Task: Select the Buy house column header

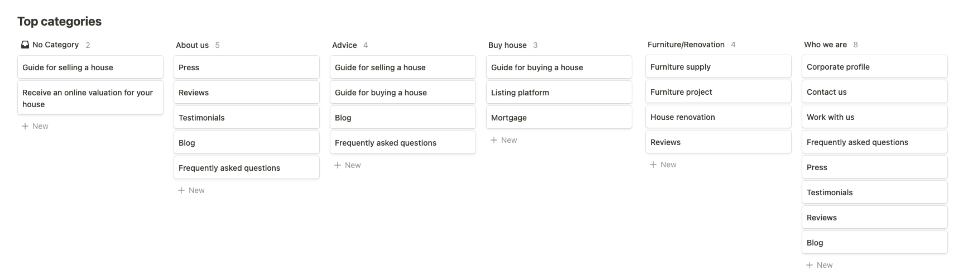Action: pos(507,45)
